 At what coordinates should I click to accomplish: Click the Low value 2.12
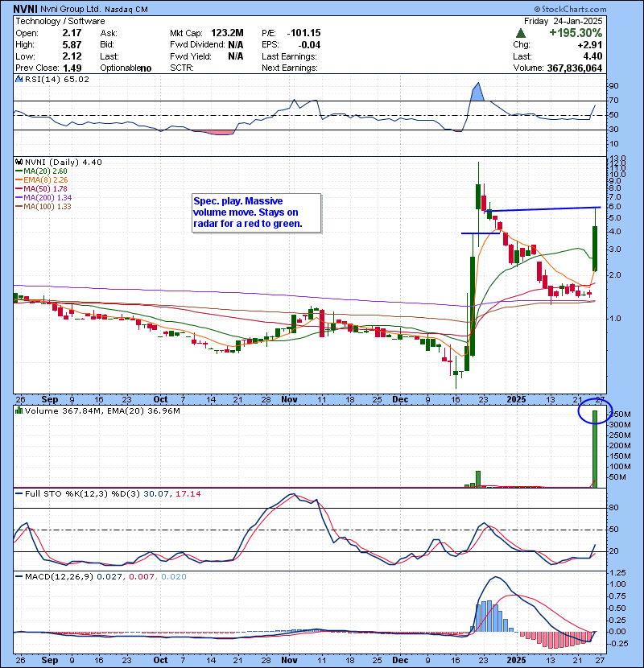click(x=72, y=56)
